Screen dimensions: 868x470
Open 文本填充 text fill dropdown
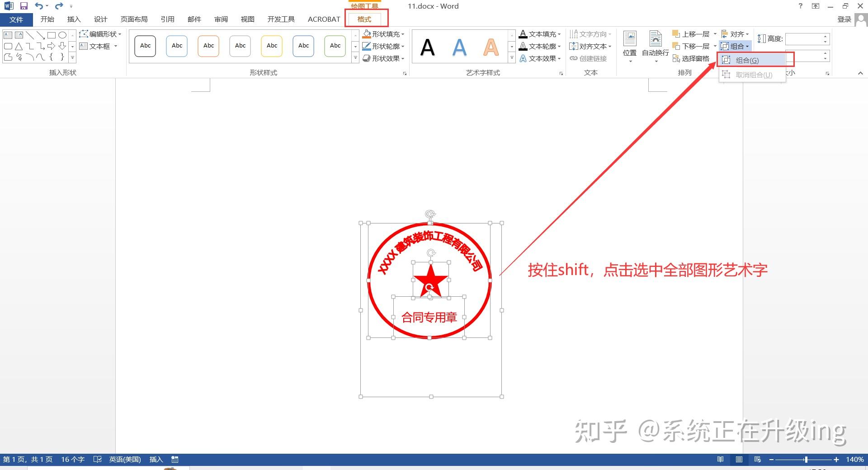[540, 34]
